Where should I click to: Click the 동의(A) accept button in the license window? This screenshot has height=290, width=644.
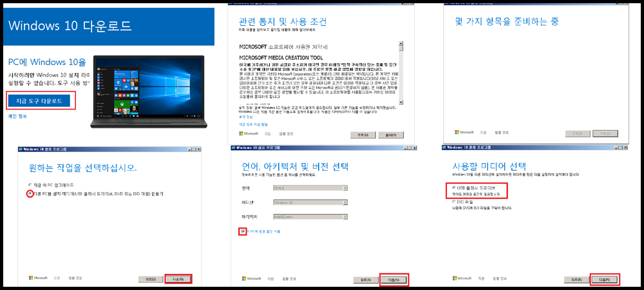[x=391, y=135]
